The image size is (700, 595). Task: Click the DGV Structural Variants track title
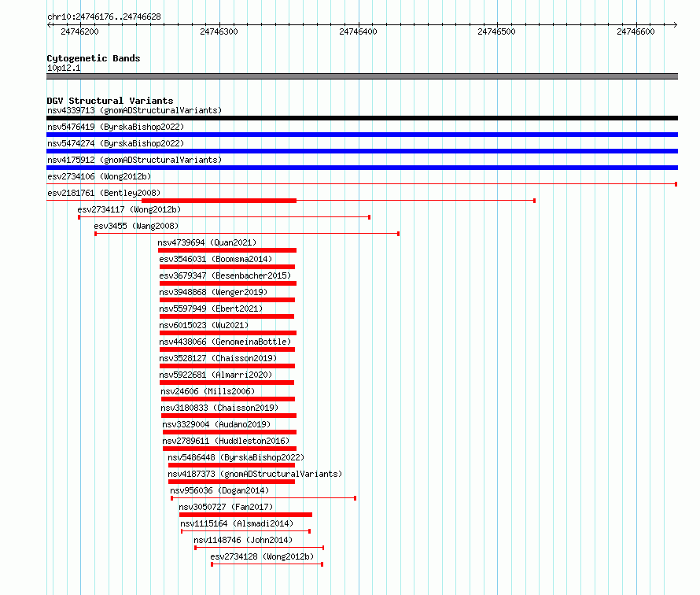coord(110,101)
